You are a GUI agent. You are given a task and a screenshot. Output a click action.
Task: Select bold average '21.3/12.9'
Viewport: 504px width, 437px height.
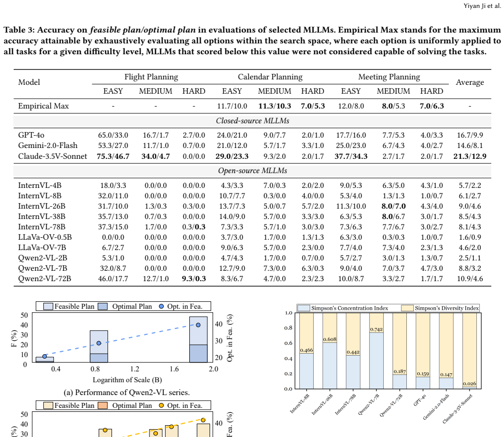[469, 156]
